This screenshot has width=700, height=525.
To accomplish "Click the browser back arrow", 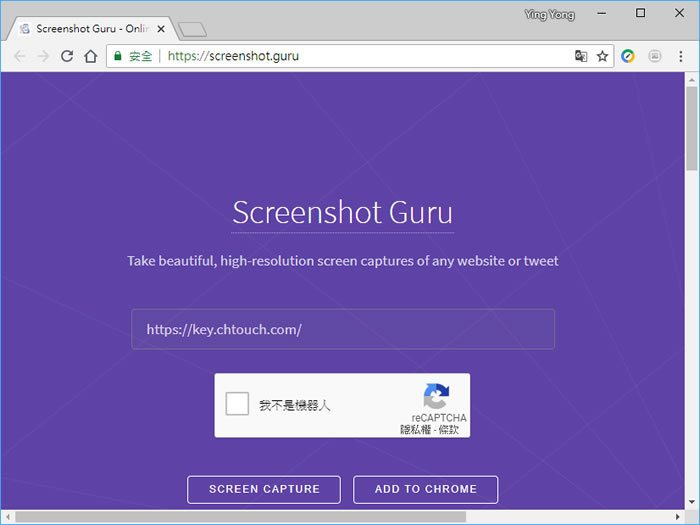I will 19,56.
